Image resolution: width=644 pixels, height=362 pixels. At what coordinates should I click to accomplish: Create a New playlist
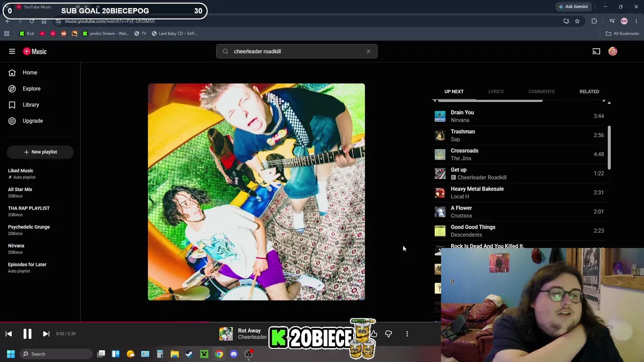(x=40, y=152)
